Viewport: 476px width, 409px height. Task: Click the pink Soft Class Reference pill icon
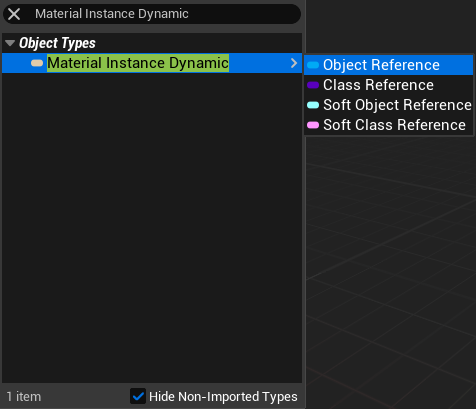tap(313, 125)
